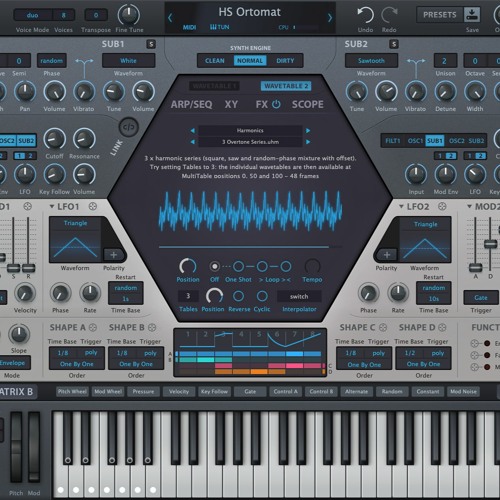The image size is (500, 500).
Task: Click the LINK code icon
Action: pos(129,127)
